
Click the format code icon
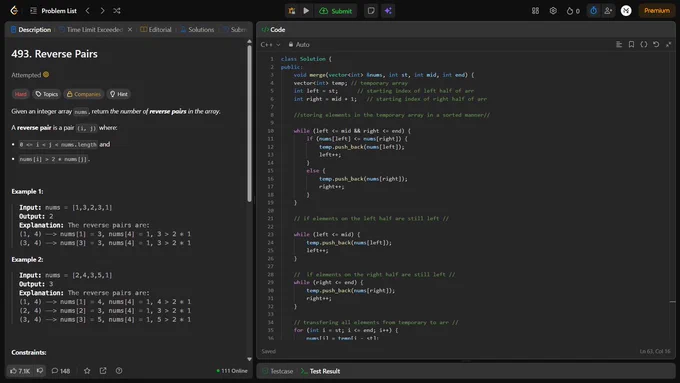[x=619, y=44]
